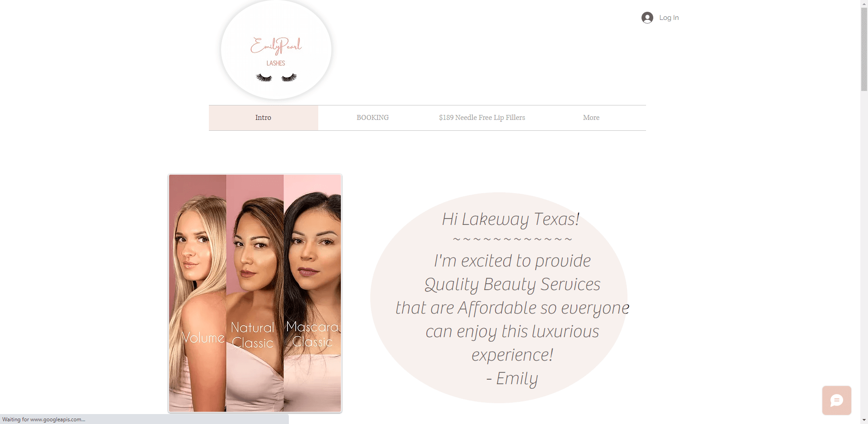Screen dimensions: 868x424
Task: Click the user avatar icon
Action: coord(647,18)
